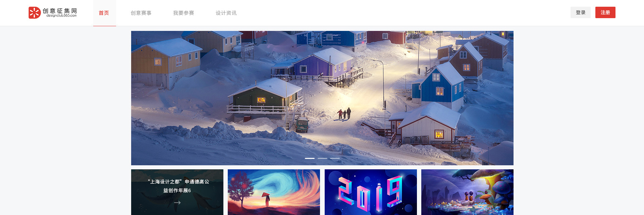This screenshot has height=215, width=644.
Task: Click the red 注册 register button
Action: [605, 12]
